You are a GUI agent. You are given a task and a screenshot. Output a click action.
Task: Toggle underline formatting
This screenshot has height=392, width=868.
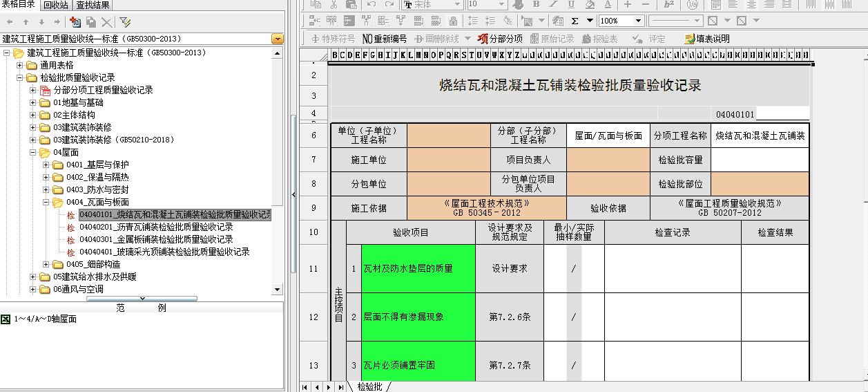pyautogui.click(x=571, y=4)
